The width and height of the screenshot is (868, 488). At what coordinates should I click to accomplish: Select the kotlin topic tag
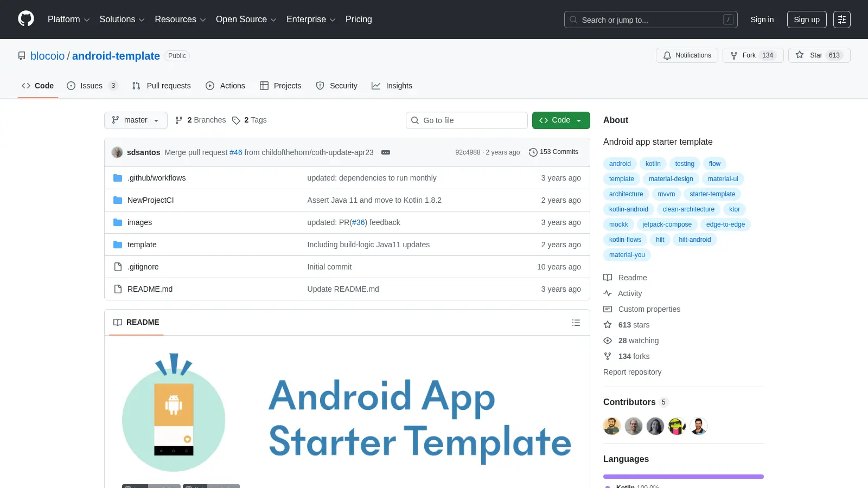pos(653,164)
